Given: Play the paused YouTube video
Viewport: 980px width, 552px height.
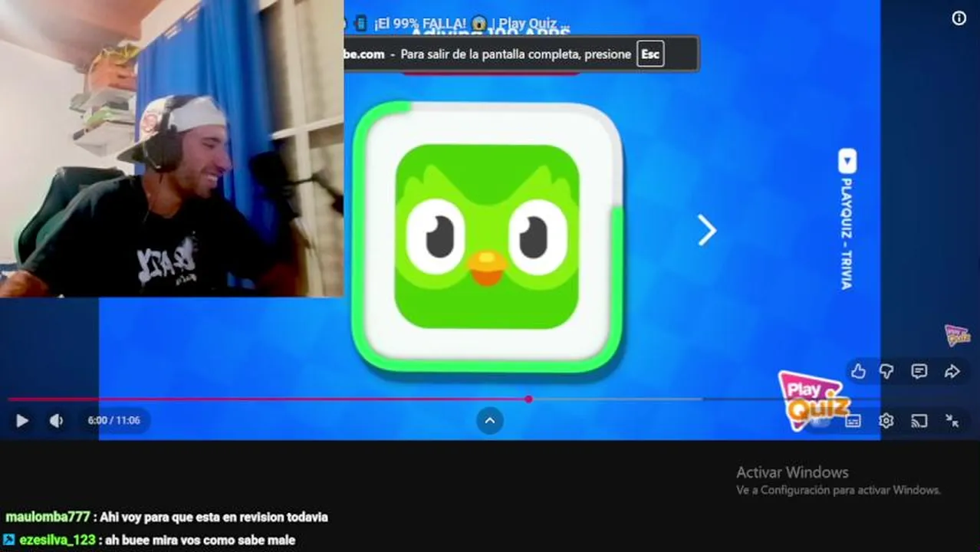Looking at the screenshot, I should tap(22, 420).
